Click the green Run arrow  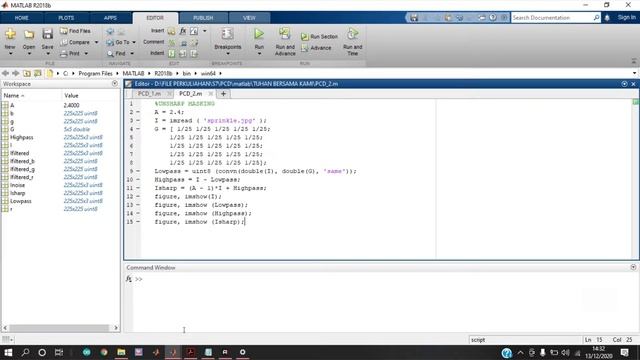click(259, 34)
